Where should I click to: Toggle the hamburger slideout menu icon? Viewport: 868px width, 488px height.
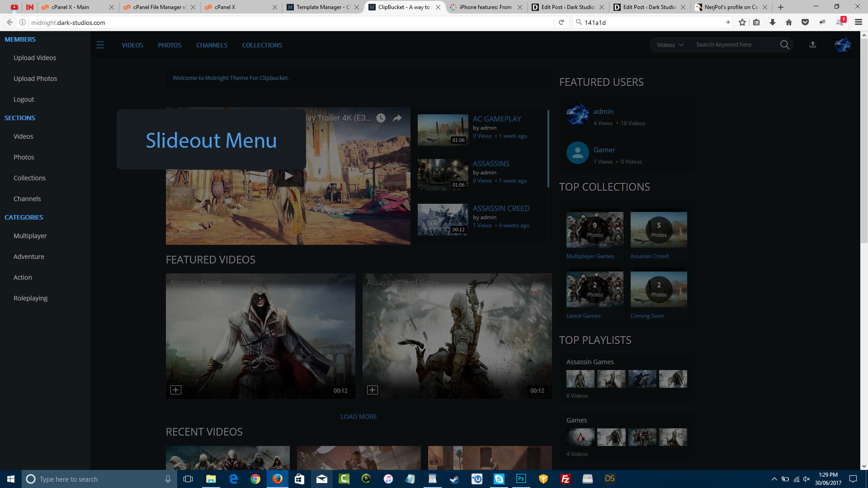pos(100,45)
